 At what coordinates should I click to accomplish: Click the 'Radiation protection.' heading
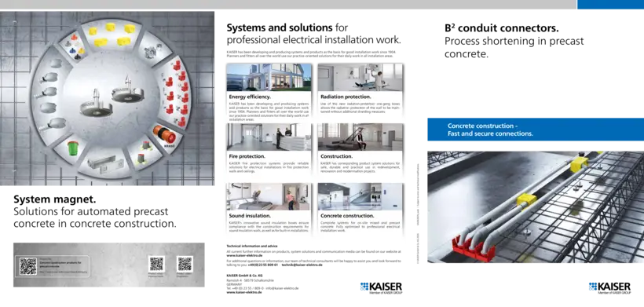click(x=346, y=97)
